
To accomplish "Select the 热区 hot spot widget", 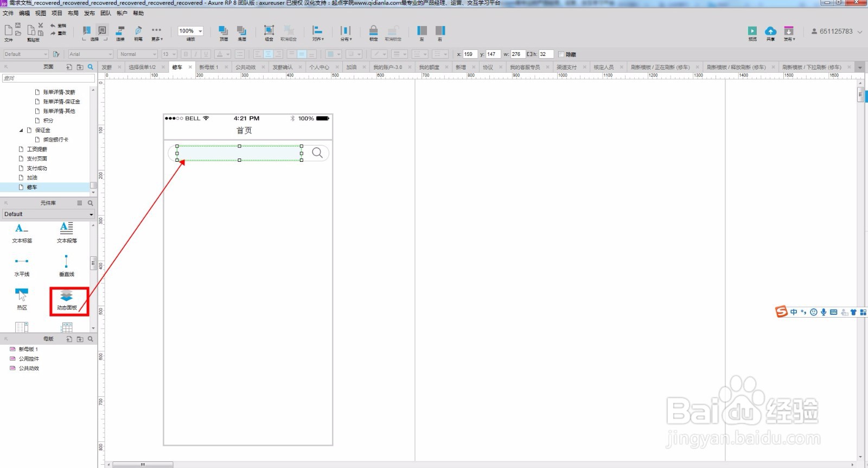I will [x=22, y=299].
